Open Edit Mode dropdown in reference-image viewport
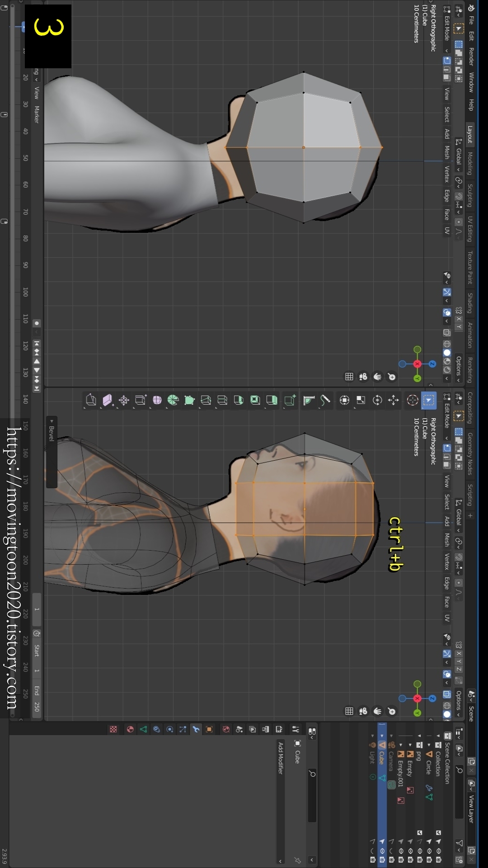The width and height of the screenshot is (488, 868). click(447, 416)
